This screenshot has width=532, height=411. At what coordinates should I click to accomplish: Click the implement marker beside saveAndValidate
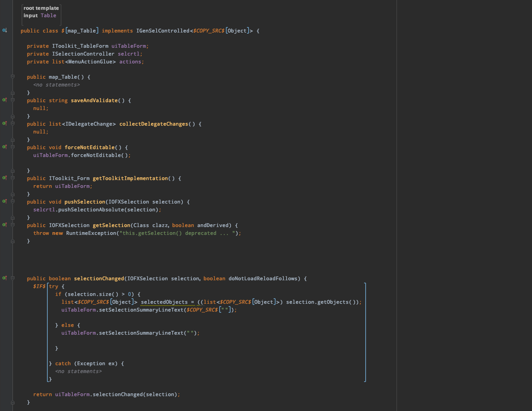coord(4,100)
